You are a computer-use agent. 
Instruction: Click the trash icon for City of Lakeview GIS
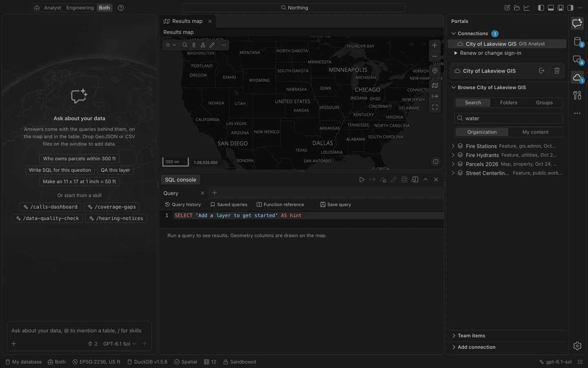click(557, 71)
